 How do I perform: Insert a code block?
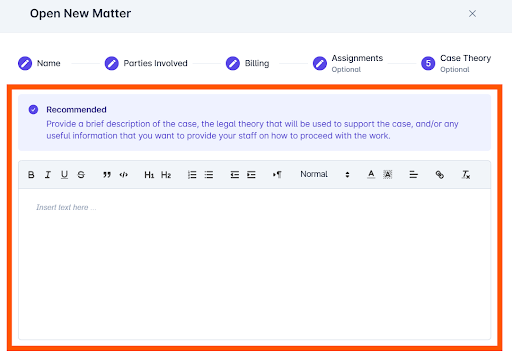124,175
